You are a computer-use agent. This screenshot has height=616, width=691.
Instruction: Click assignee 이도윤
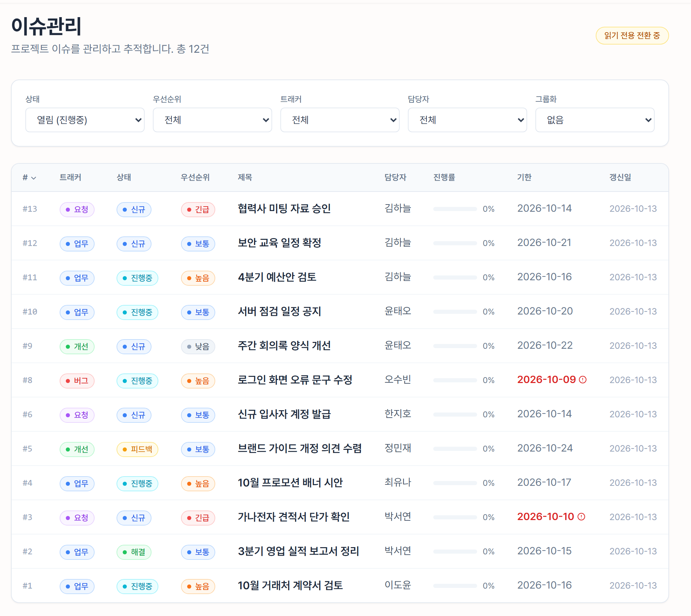(x=398, y=585)
